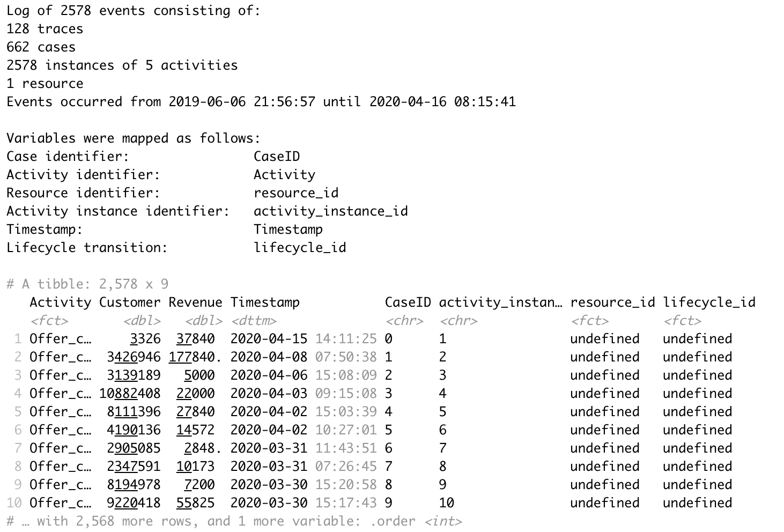Click the Activity column header
Image resolution: width=784 pixels, height=532 pixels.
(x=60, y=302)
